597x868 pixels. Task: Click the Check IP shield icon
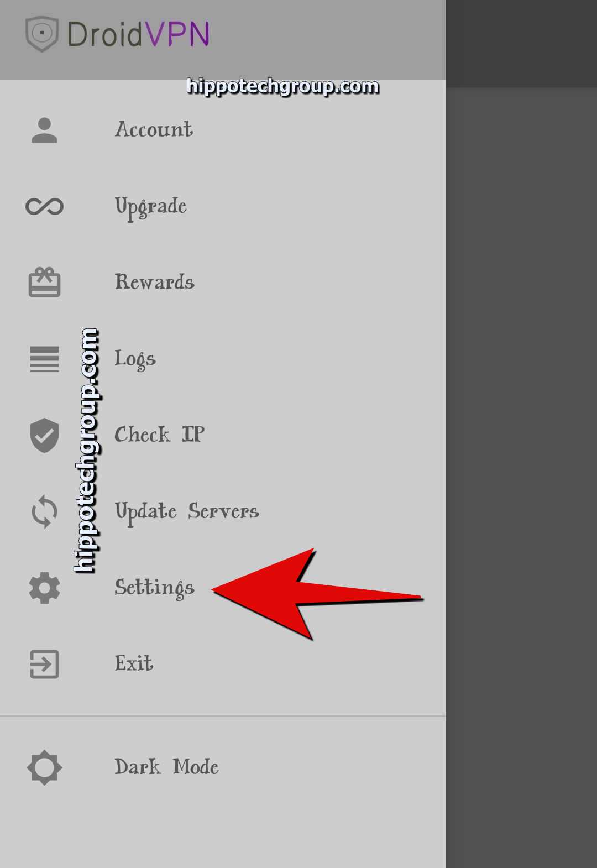[x=44, y=435]
